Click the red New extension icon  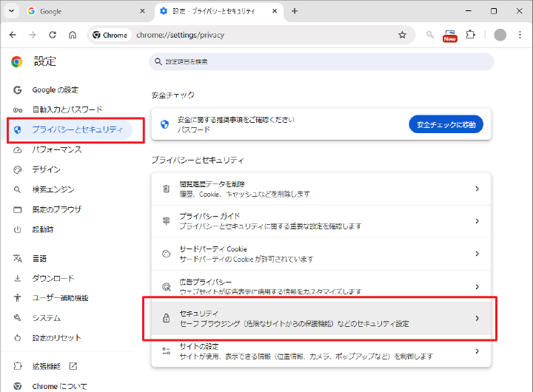pos(449,35)
